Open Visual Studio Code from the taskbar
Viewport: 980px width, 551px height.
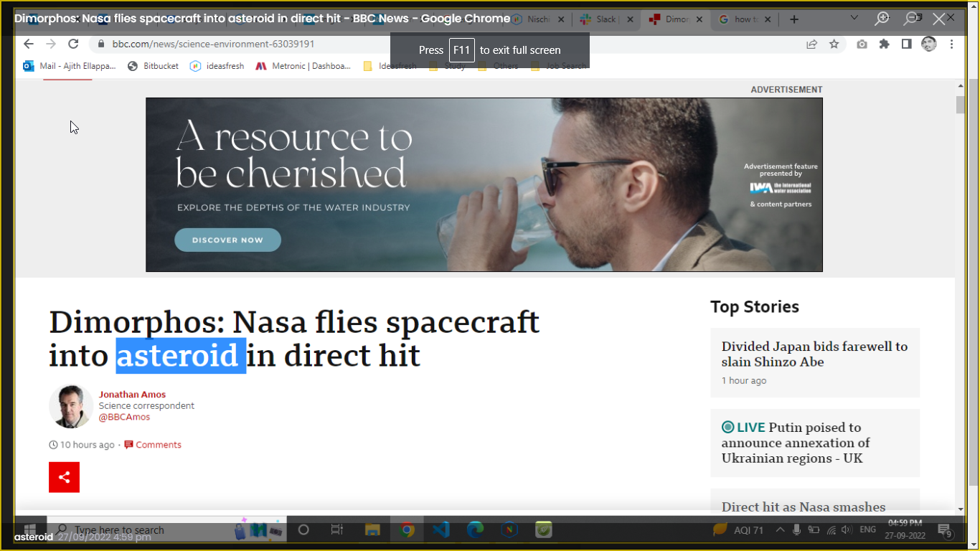click(441, 530)
